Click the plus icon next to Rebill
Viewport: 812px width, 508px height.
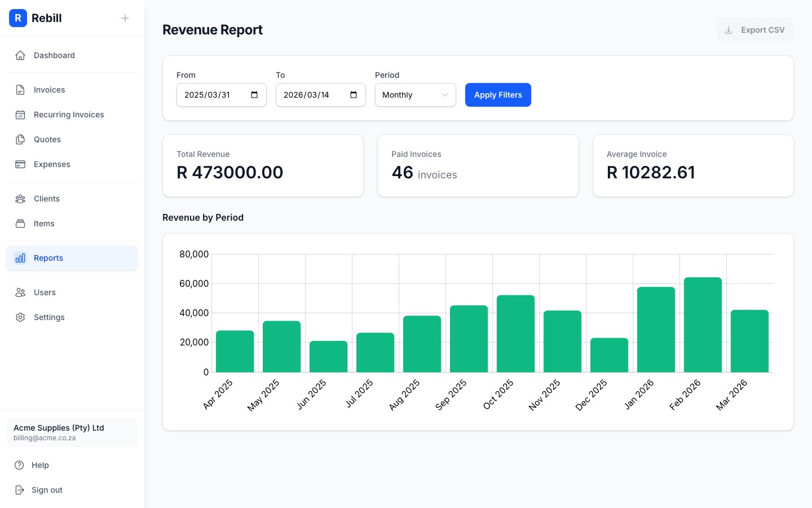[x=125, y=18]
